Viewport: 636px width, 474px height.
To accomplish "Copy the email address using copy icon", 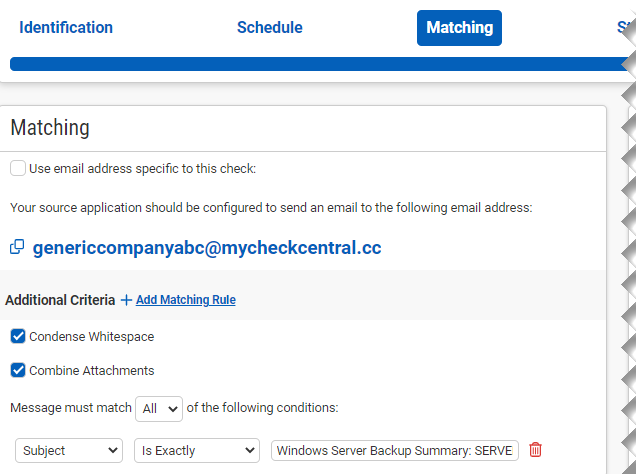I will click(x=17, y=247).
